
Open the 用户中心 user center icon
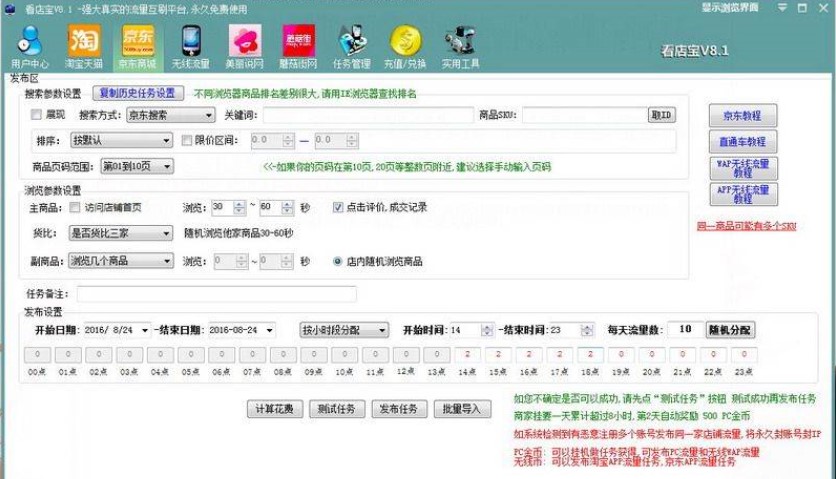(30, 47)
